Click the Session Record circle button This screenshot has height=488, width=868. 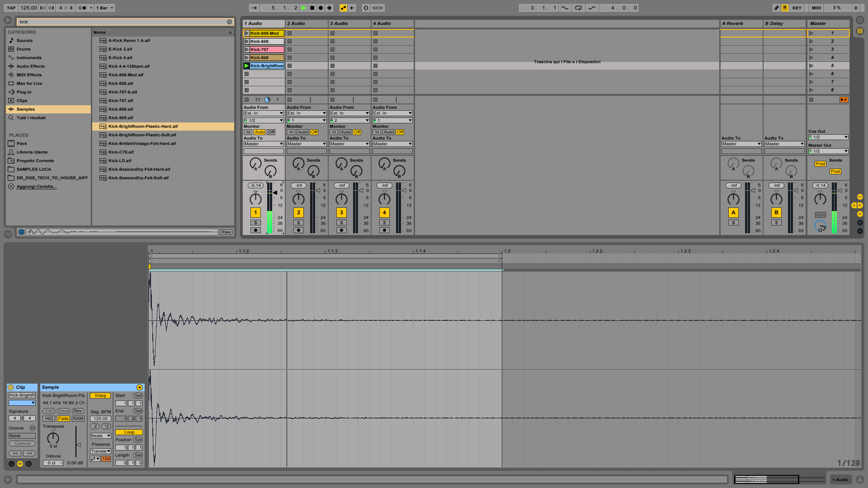[366, 8]
